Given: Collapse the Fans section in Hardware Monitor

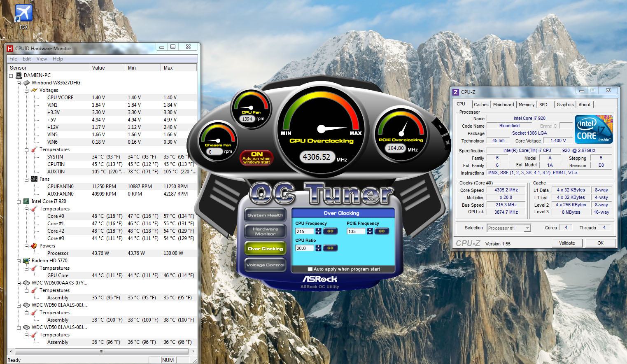Looking at the screenshot, I should coord(26,179).
